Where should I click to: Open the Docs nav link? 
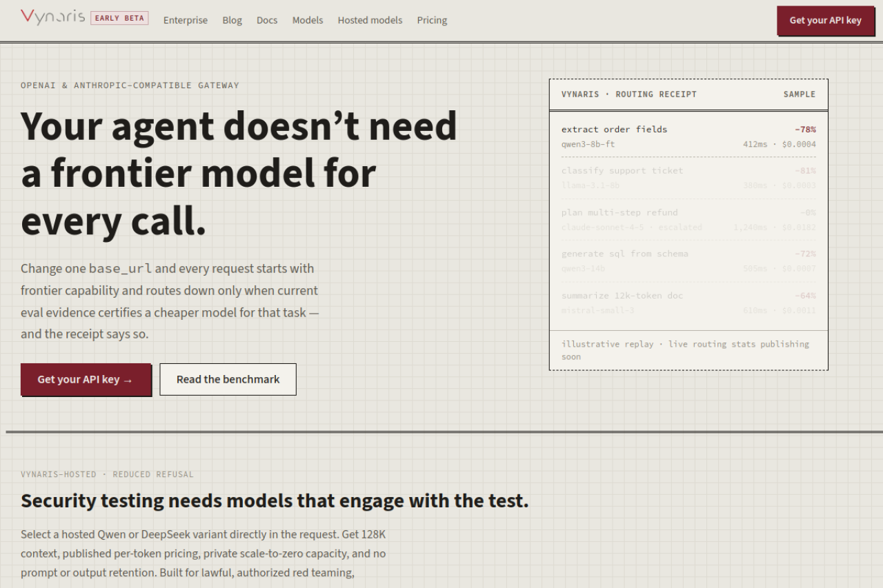[267, 21]
